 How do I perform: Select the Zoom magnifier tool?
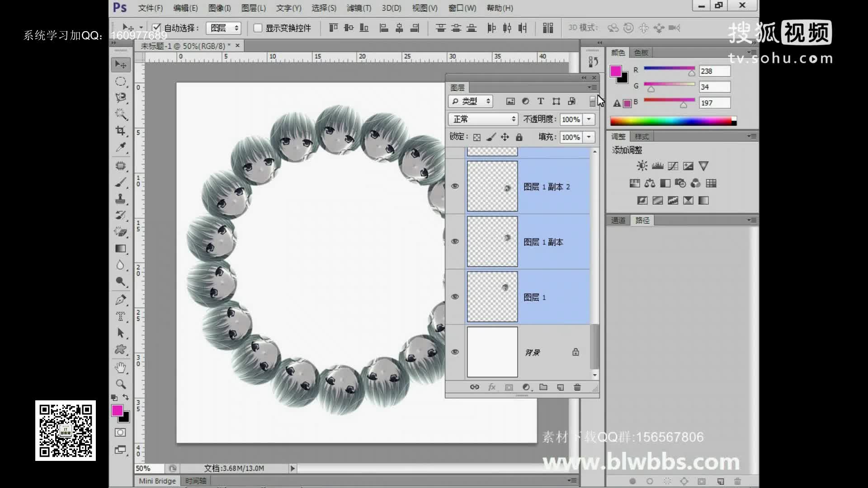pos(121,384)
